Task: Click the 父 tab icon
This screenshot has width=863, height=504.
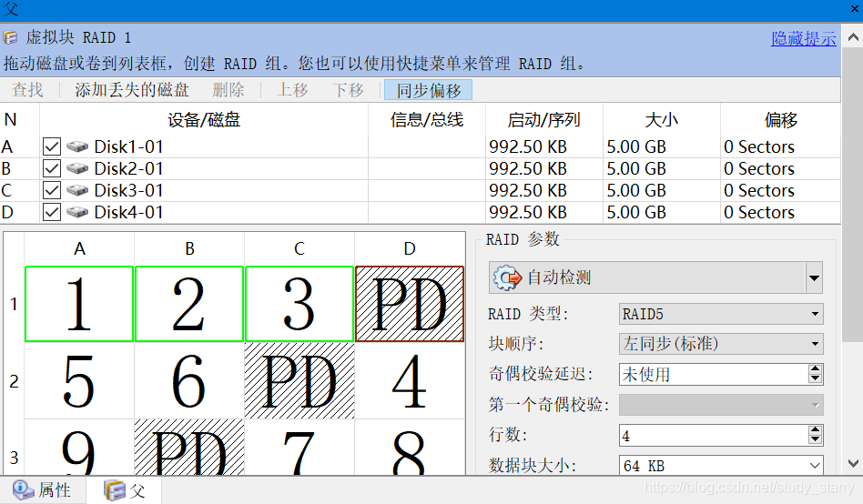Action: [115, 489]
